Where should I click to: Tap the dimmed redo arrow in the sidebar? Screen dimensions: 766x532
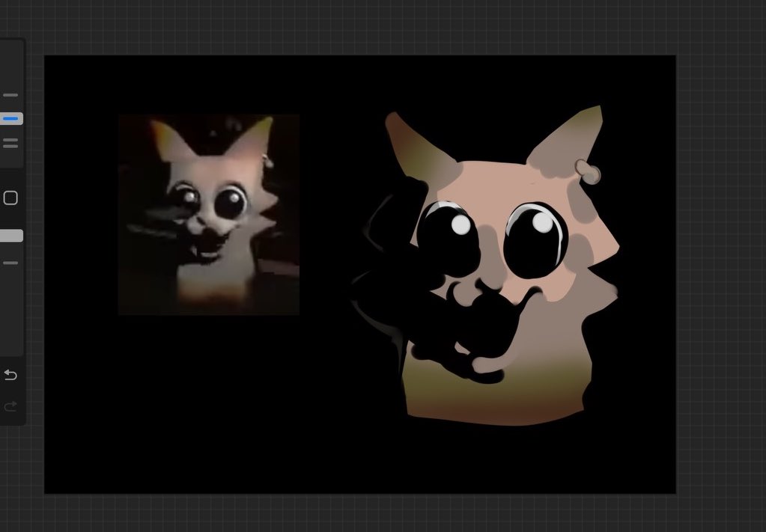pyautogui.click(x=10, y=406)
